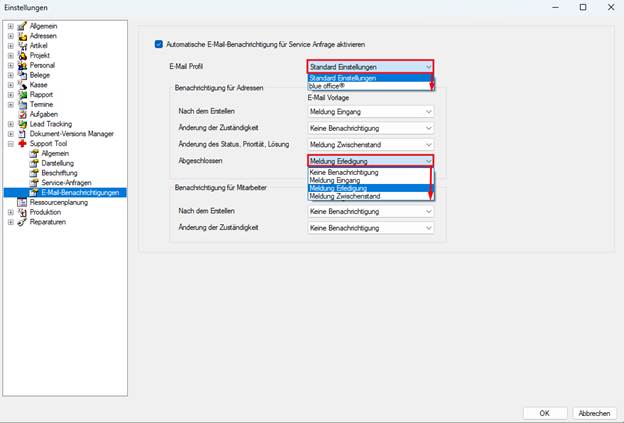Screen dimensions: 624x423
Task: Confirm settings with the OK button
Action: pyautogui.click(x=544, y=413)
